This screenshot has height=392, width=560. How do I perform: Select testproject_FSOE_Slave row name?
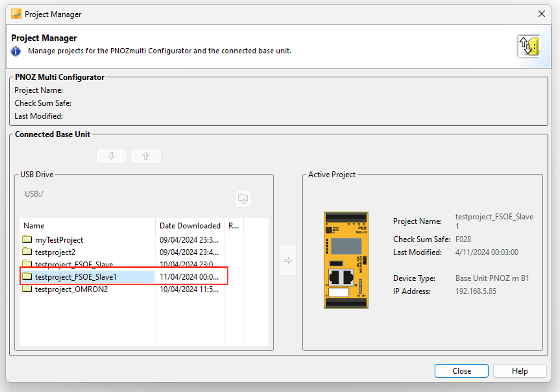coord(74,264)
